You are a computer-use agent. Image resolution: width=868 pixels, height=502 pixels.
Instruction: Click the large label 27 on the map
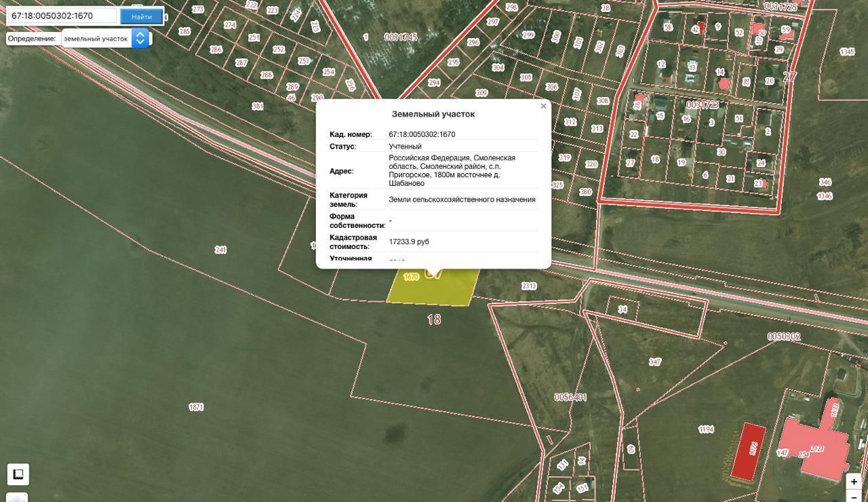[x=790, y=77]
